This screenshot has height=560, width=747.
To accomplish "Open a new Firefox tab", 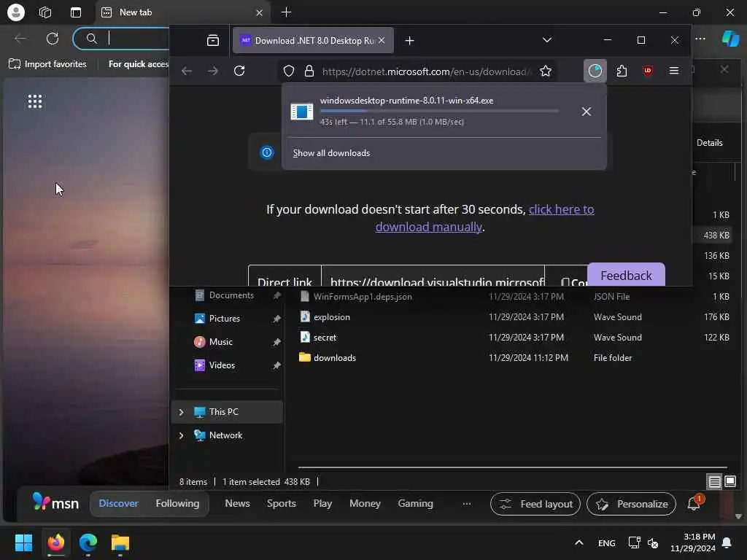I will click(410, 41).
